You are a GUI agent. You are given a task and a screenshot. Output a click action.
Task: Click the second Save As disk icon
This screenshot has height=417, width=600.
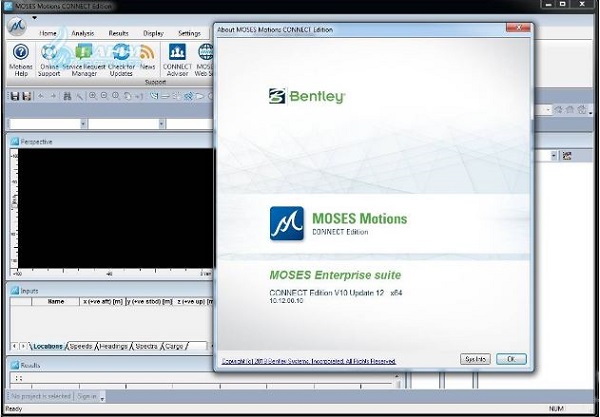[x=26, y=96]
